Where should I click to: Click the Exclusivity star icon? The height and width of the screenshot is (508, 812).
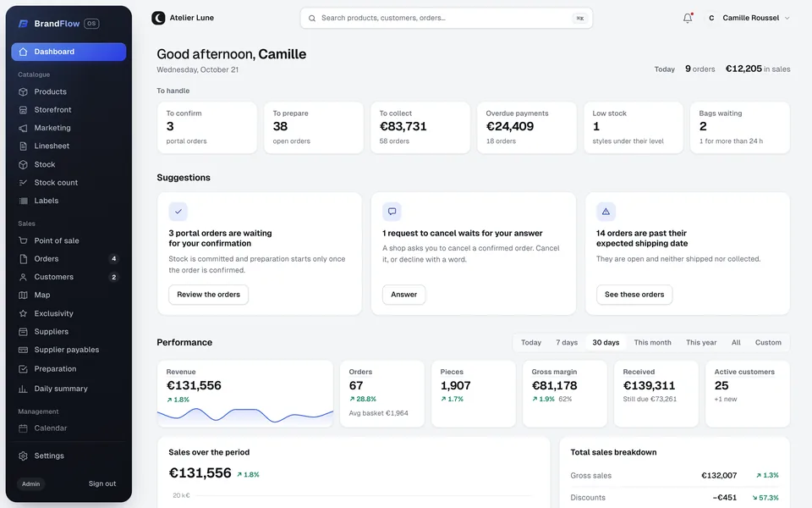click(23, 313)
